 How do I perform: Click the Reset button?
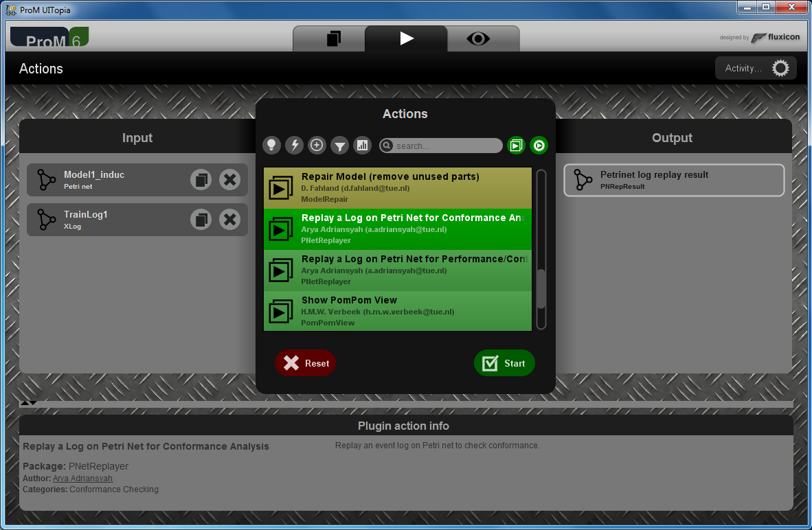[306, 363]
